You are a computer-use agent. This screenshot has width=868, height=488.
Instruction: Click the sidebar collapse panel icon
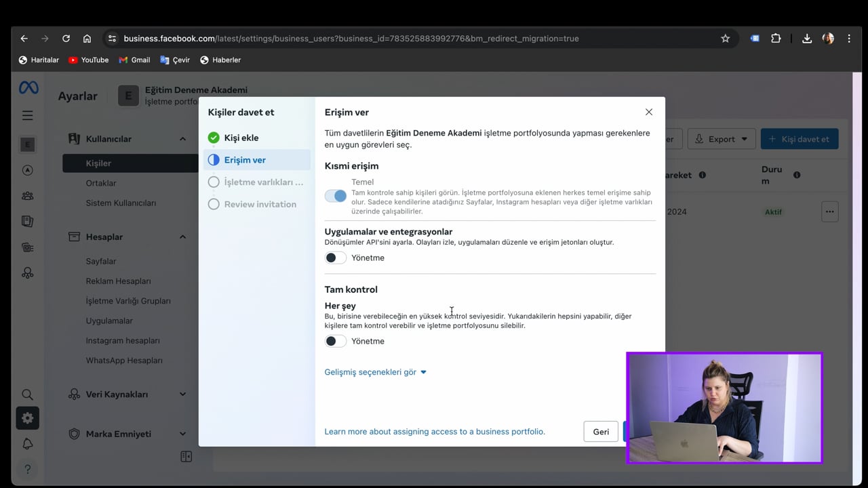tap(186, 457)
